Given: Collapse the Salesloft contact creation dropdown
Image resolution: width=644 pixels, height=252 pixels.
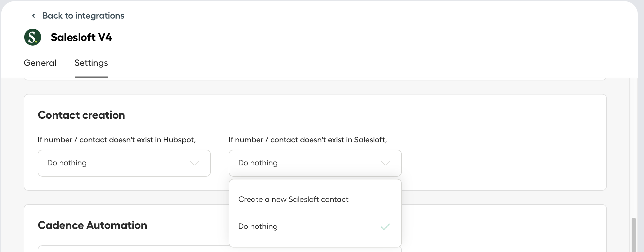Looking at the screenshot, I should pyautogui.click(x=315, y=163).
